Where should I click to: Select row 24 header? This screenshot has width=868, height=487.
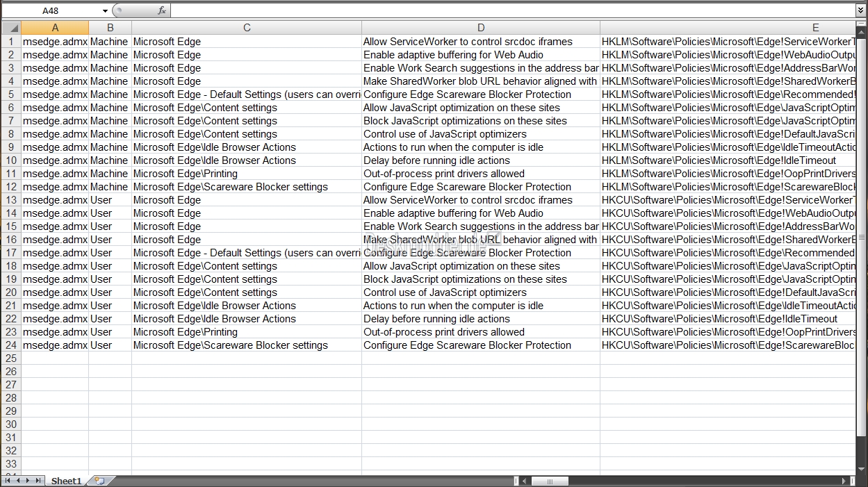point(10,345)
